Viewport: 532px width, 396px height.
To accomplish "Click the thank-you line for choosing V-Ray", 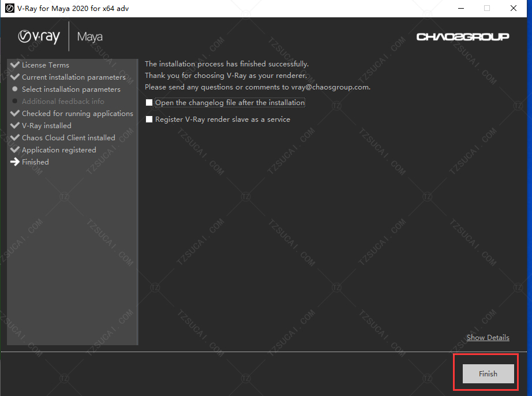I will click(226, 75).
